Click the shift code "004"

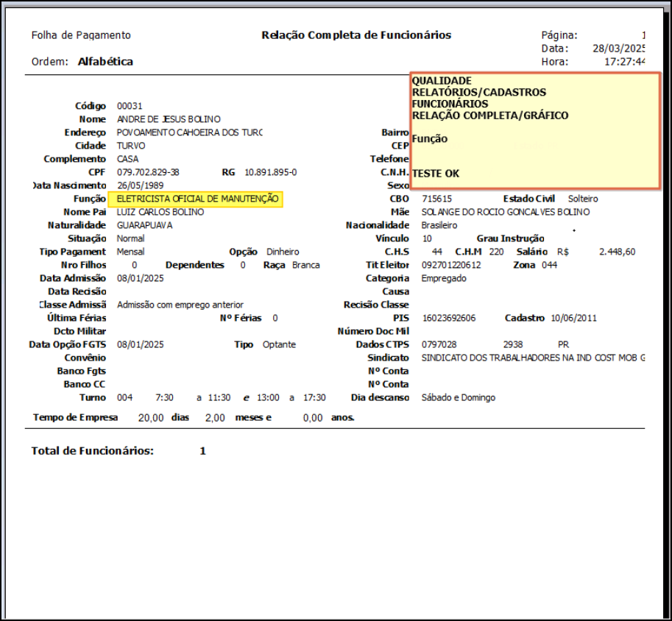tap(124, 398)
